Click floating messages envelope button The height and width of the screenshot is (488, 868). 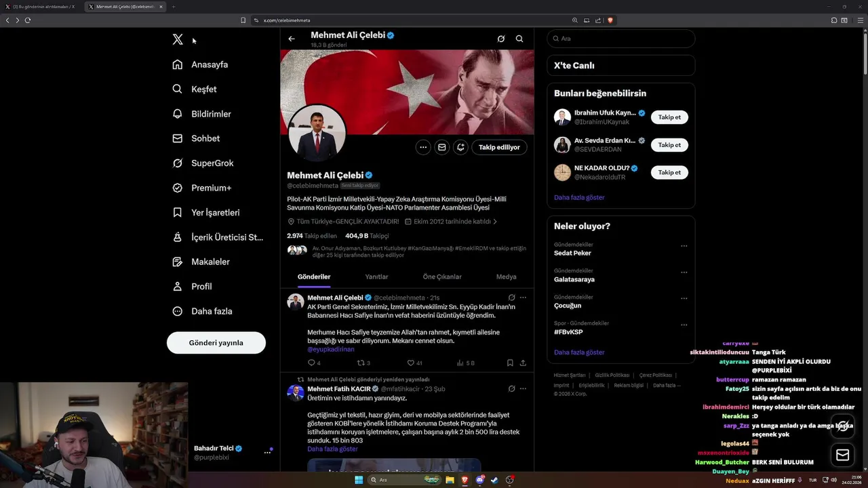coord(843,455)
